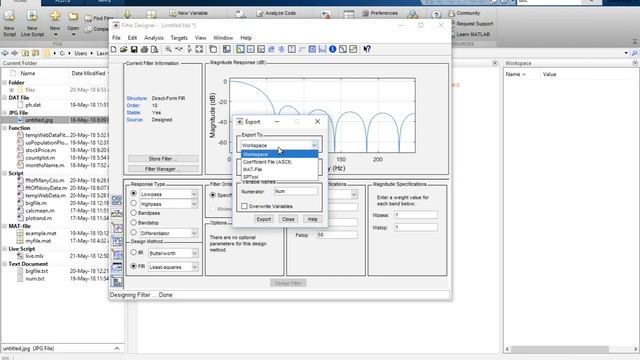This screenshot has width=640, height=360.
Task: Click the What's This help icon
Action: [x=367, y=49]
